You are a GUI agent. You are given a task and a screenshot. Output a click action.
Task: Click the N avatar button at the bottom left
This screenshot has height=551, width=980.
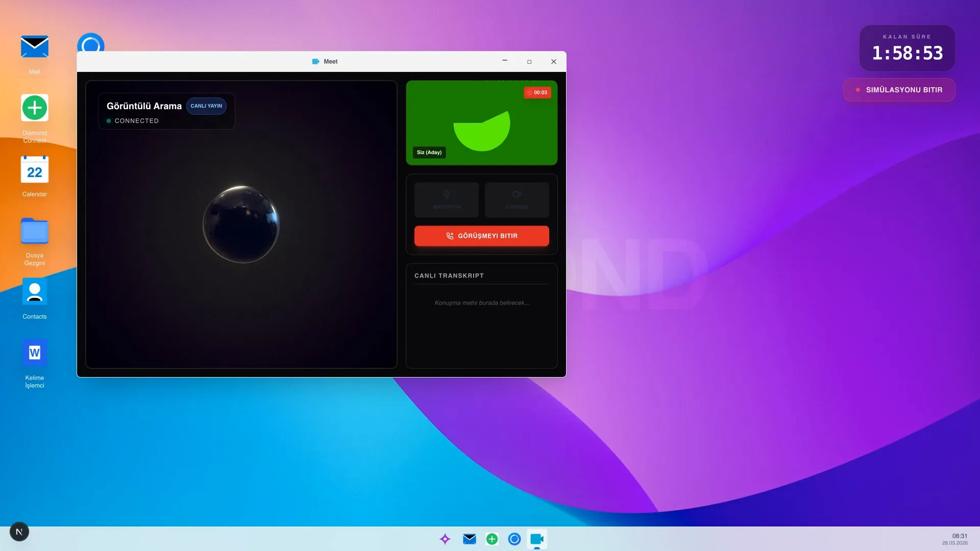(19, 532)
